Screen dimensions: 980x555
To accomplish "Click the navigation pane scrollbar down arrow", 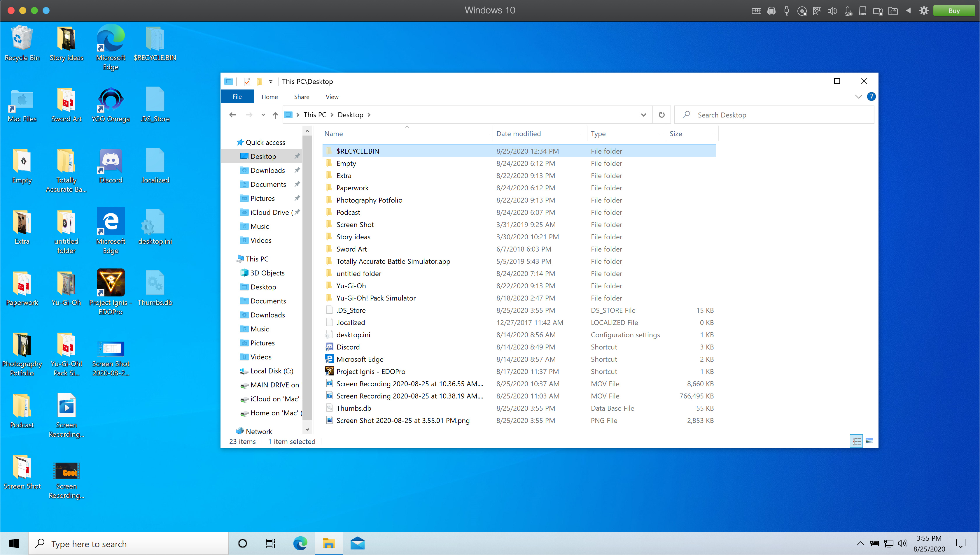I will [307, 429].
